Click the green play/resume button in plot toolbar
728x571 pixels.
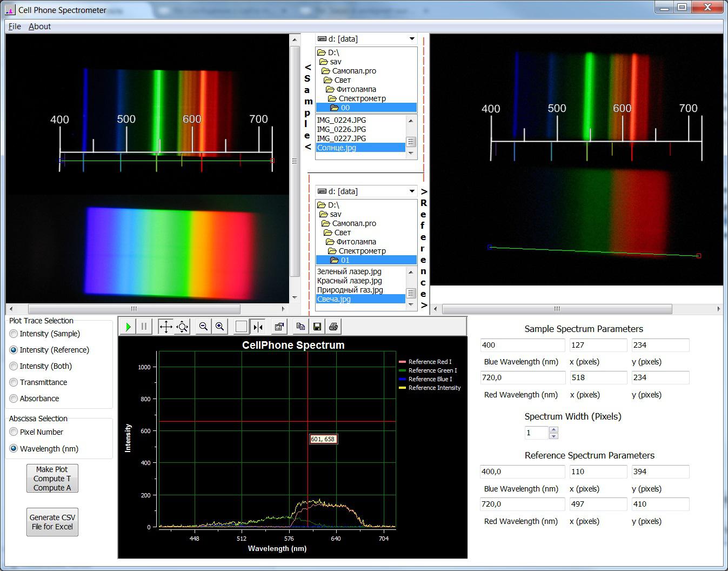tap(128, 327)
